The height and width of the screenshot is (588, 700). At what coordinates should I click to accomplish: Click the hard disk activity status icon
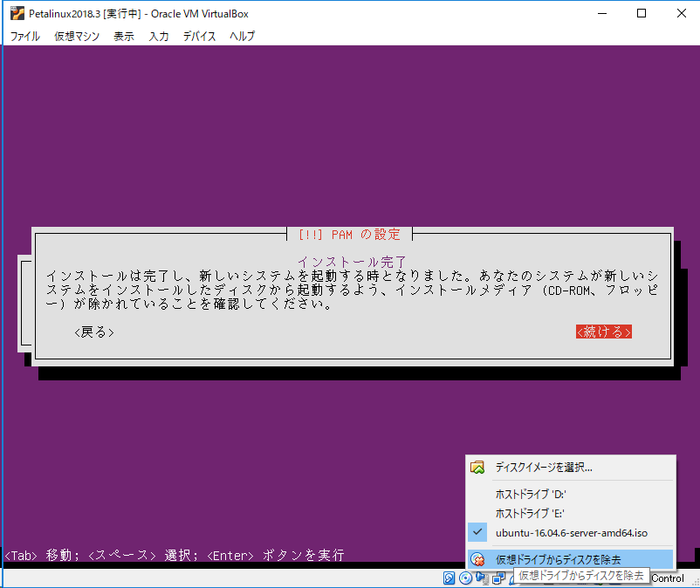(448, 578)
